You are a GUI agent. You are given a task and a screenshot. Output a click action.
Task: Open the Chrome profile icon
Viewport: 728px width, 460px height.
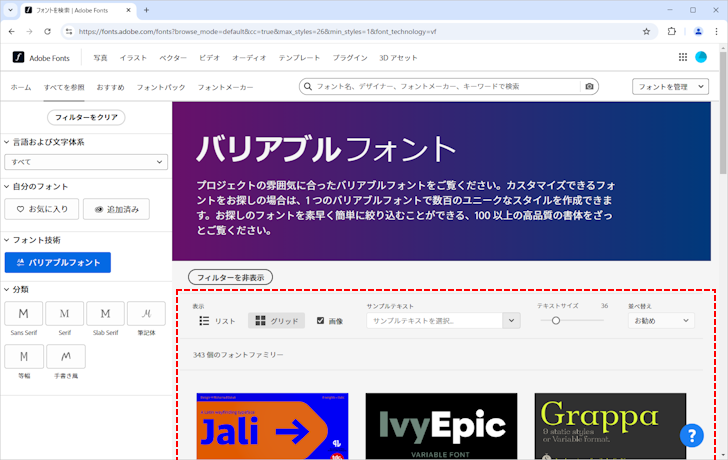pyautogui.click(x=698, y=32)
